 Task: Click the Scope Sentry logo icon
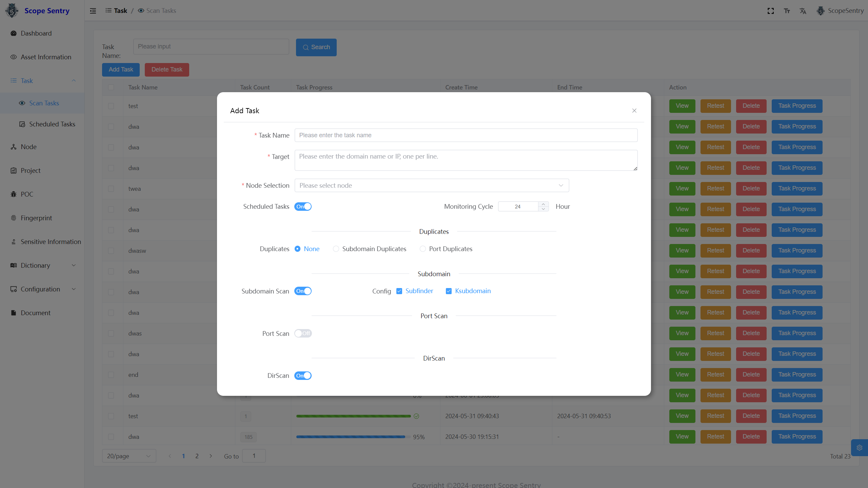coord(12,11)
